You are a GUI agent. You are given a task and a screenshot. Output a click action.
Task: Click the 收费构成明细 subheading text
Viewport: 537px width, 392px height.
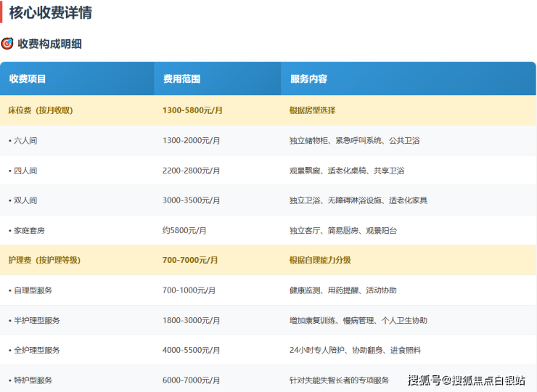[49, 44]
